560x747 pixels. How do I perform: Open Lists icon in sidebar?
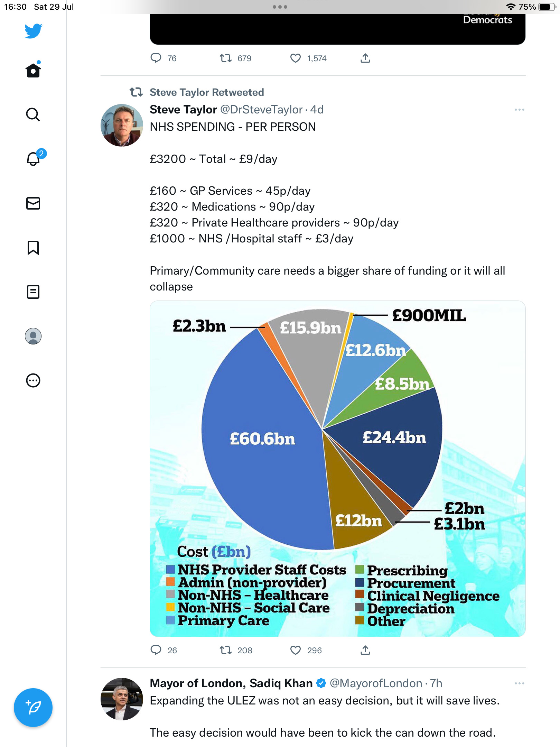click(33, 292)
